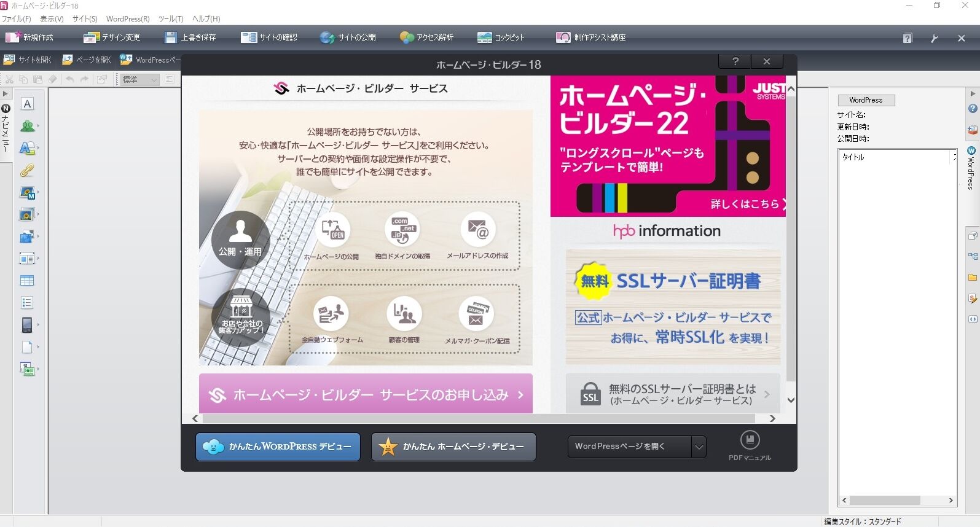Click 上書き保存 save button
The width and height of the screenshot is (980, 527).
coord(190,37)
